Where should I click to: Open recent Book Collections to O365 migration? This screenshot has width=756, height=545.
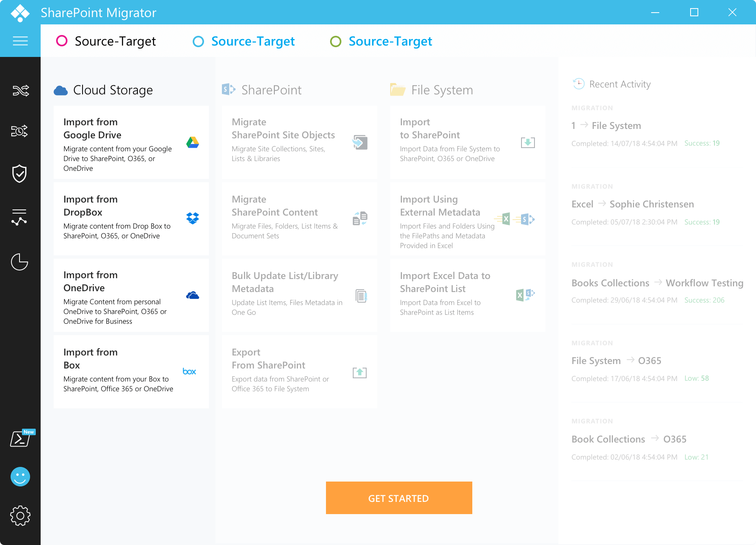point(629,439)
